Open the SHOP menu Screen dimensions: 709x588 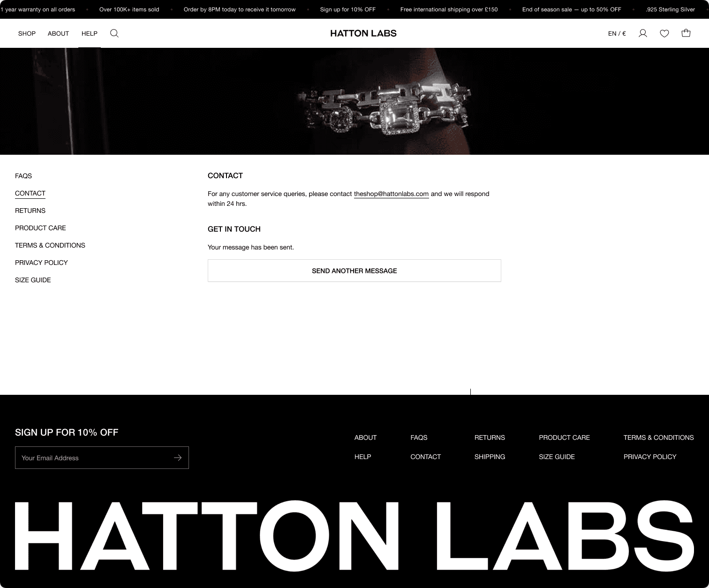click(27, 33)
